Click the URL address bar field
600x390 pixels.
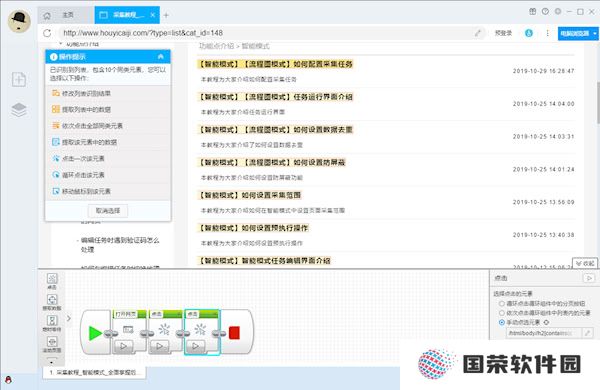tap(268, 33)
